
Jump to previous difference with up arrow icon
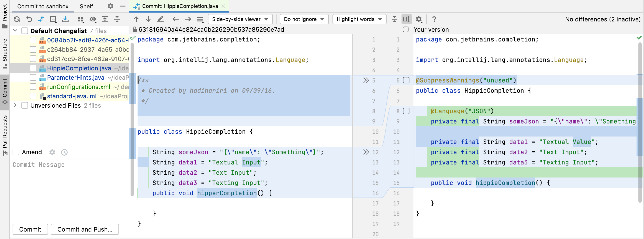pos(136,19)
